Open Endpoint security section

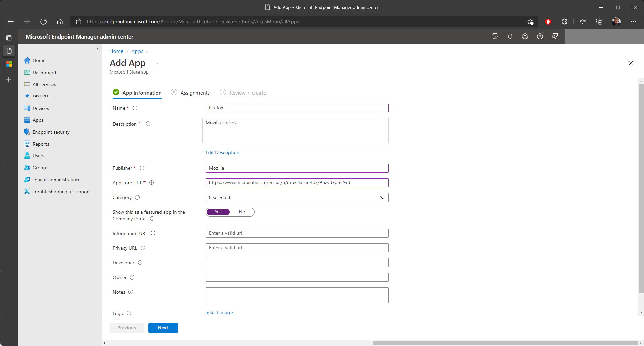(x=51, y=132)
